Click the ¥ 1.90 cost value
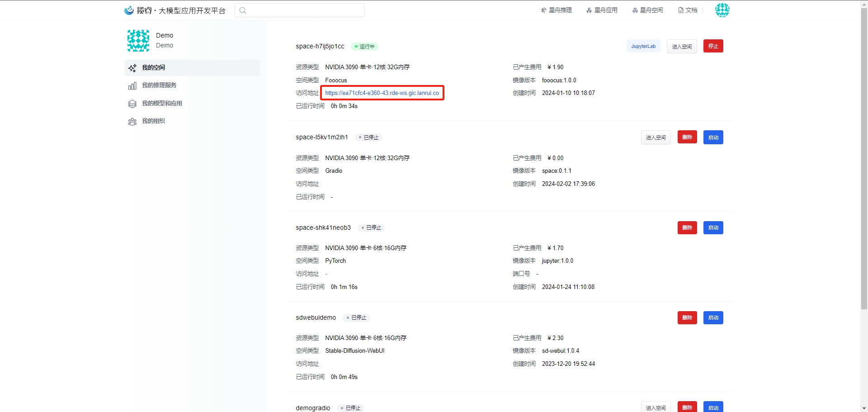This screenshot has height=412, width=868. coord(556,67)
